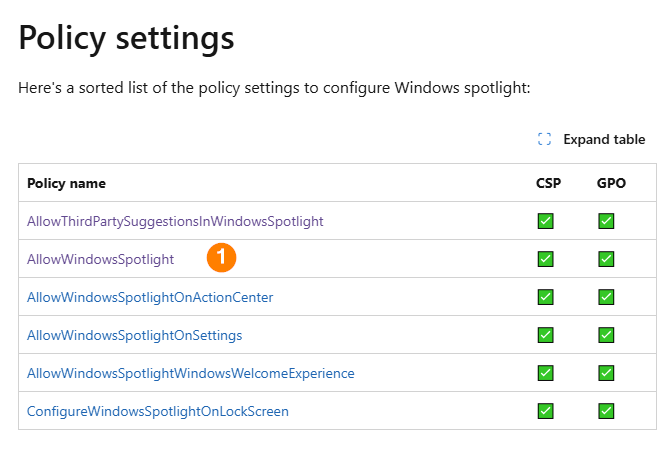Click the CSP column header
Screen dimensions: 669x455
548,183
